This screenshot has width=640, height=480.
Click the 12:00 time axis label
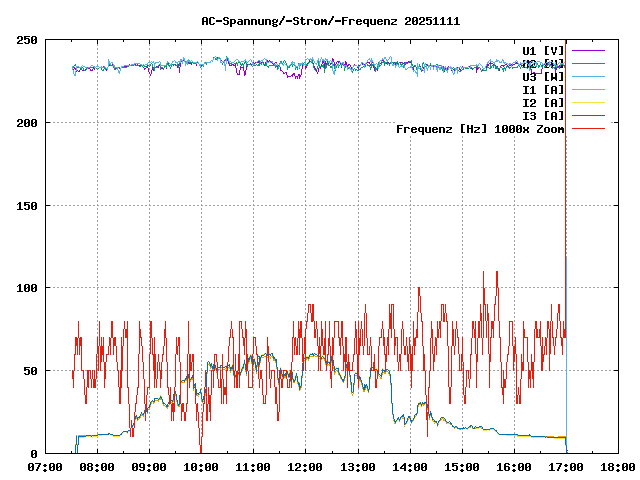305,467
